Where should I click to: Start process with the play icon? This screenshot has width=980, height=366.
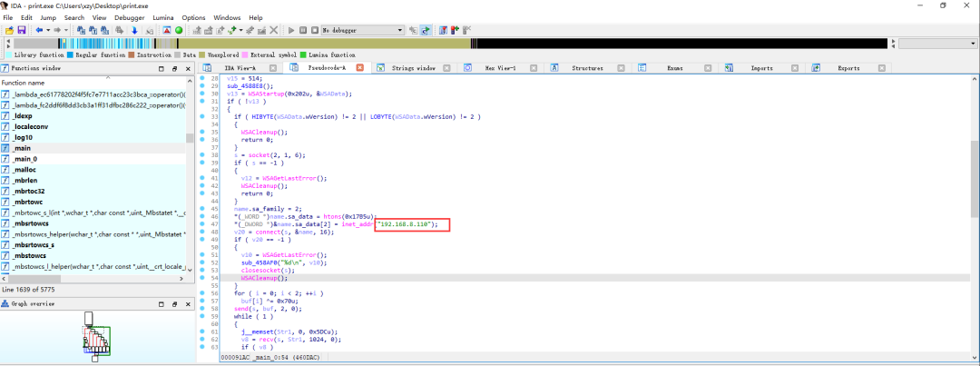click(291, 30)
